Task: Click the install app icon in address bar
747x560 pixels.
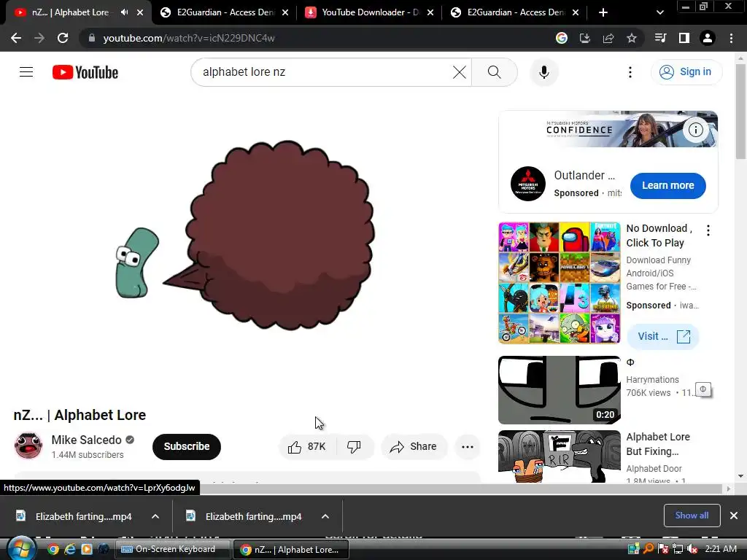Action: [x=585, y=38]
